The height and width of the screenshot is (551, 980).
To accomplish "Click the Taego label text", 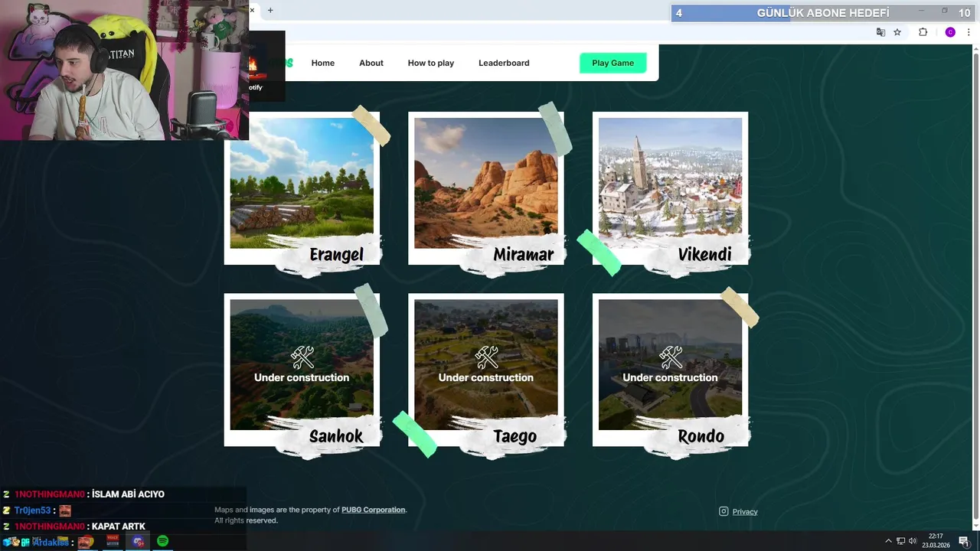I will (x=514, y=436).
